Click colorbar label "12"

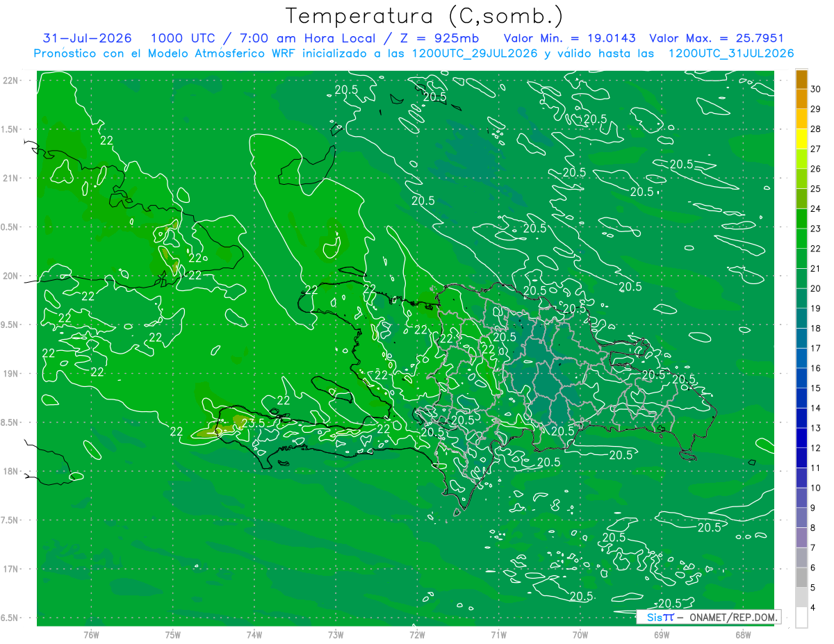[x=816, y=448]
